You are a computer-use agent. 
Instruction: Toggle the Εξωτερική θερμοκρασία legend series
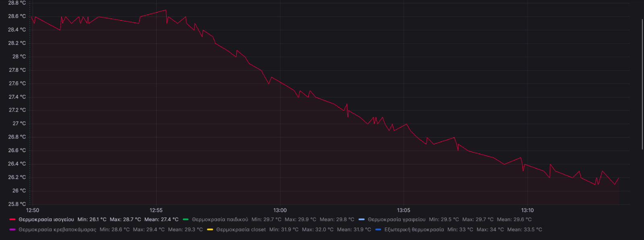pyautogui.click(x=414, y=230)
